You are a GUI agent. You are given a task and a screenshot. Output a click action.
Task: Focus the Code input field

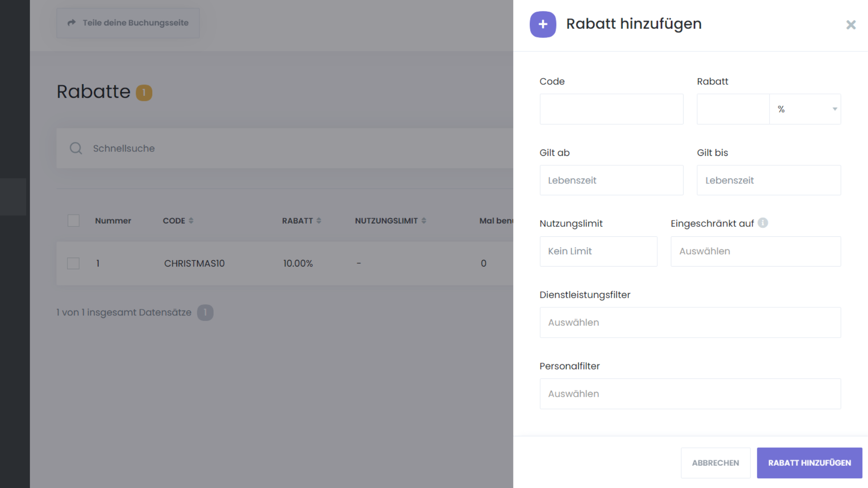[x=611, y=109]
